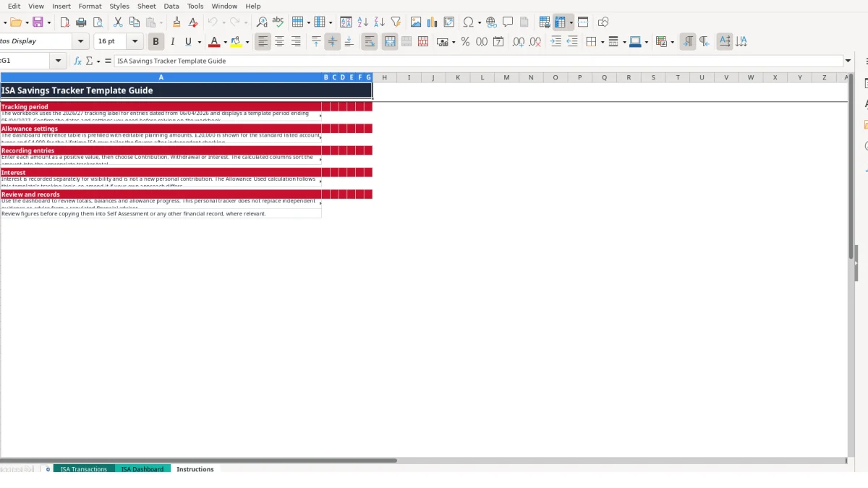Toggle Italic formatting button
The height and width of the screenshot is (488, 868).
pyautogui.click(x=172, y=42)
